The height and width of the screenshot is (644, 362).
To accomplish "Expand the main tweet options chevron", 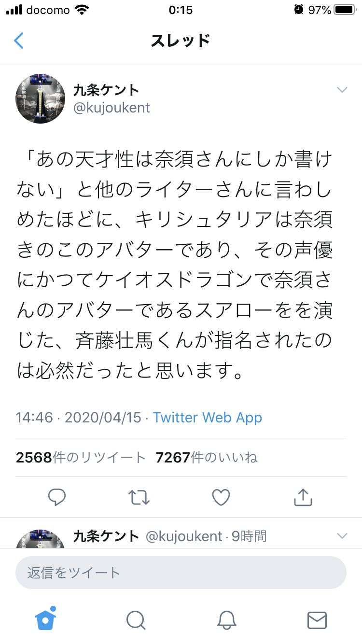I will coord(342,90).
